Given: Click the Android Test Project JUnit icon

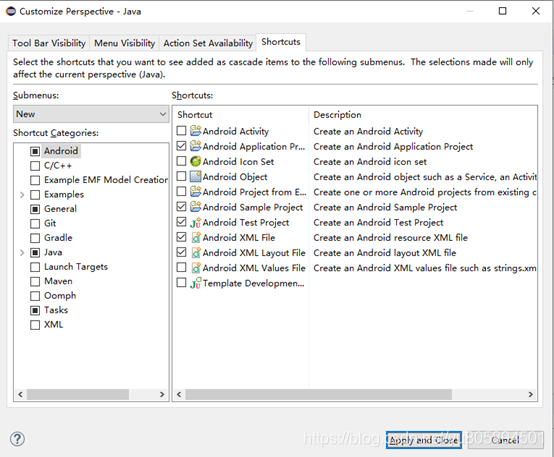Looking at the screenshot, I should click(x=195, y=222).
